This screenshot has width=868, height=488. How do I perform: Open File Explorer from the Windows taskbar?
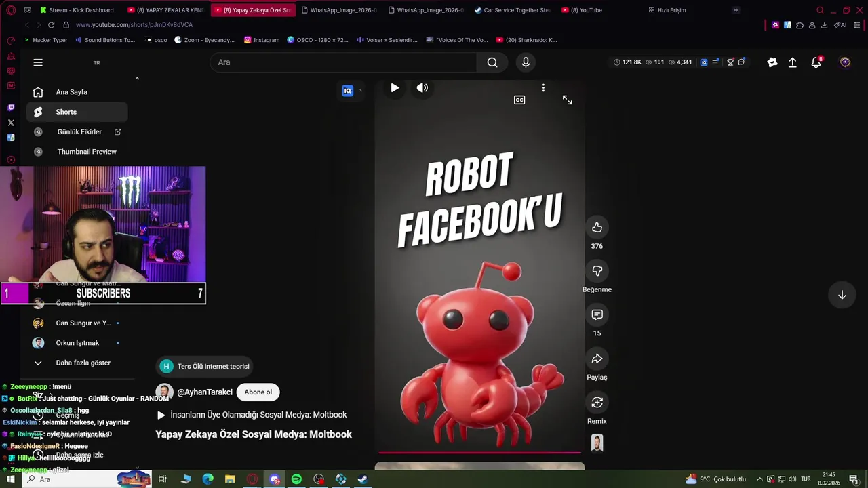[x=230, y=479]
